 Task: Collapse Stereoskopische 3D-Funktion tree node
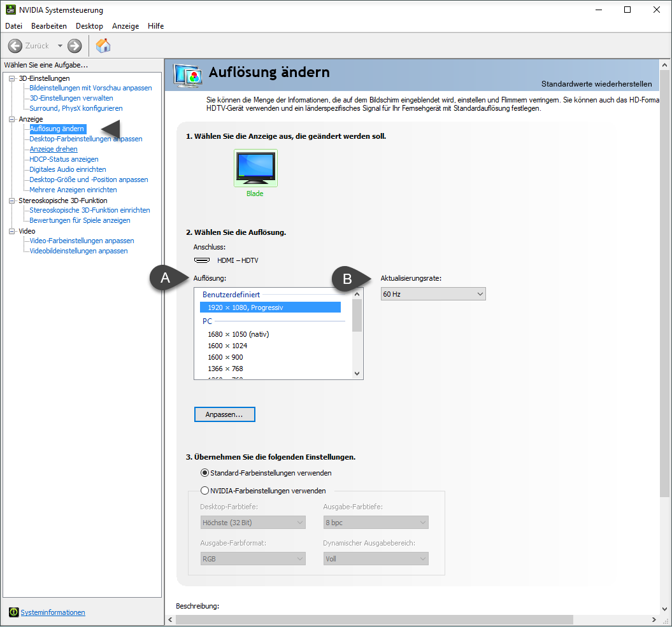click(12, 201)
